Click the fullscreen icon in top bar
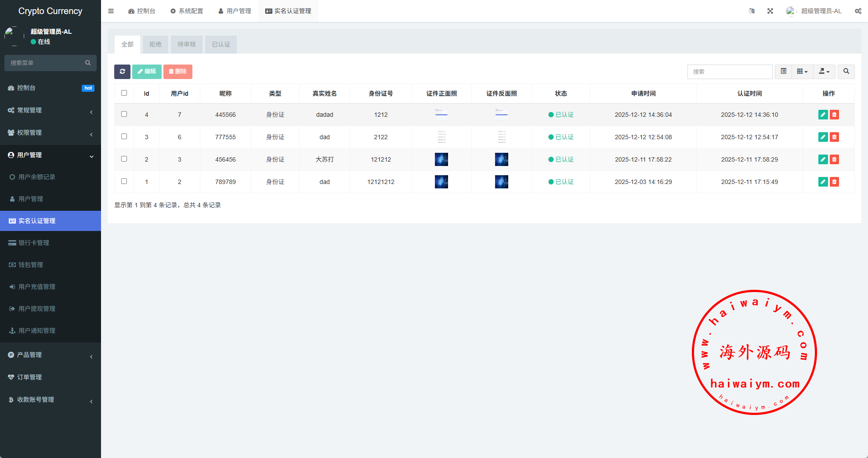The height and width of the screenshot is (458, 868). pyautogui.click(x=770, y=11)
